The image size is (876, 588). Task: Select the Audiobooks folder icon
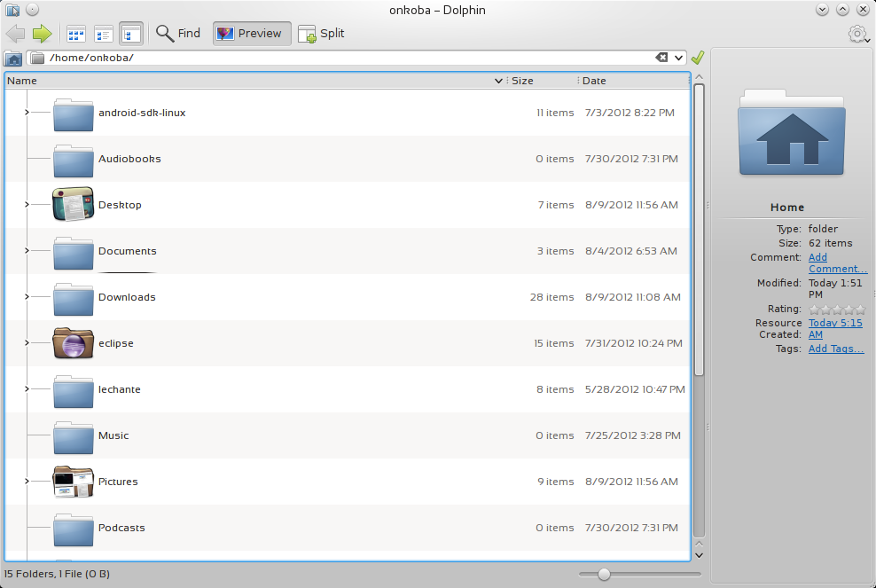(74, 161)
